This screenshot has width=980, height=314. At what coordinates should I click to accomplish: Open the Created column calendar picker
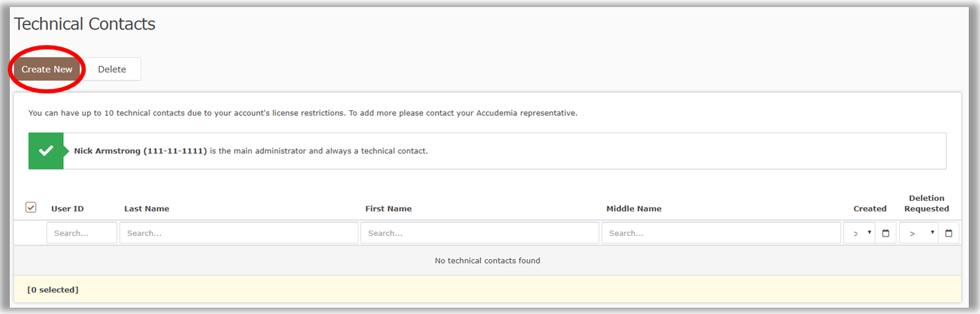pos(885,233)
